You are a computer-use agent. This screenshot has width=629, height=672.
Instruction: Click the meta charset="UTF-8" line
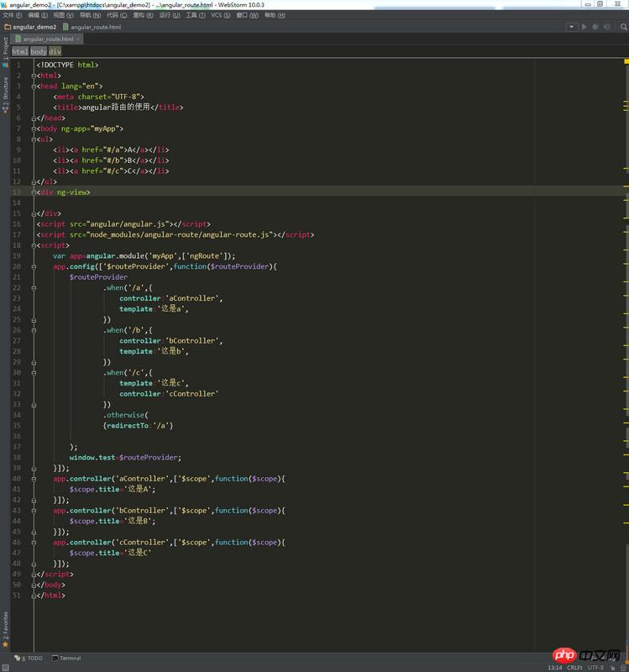point(98,97)
